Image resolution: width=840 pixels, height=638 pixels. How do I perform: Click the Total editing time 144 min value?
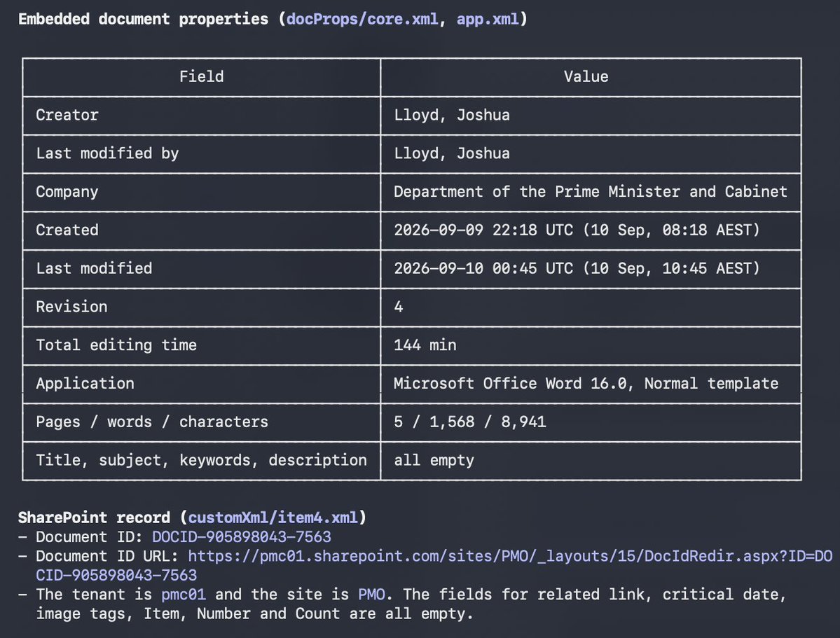point(425,345)
